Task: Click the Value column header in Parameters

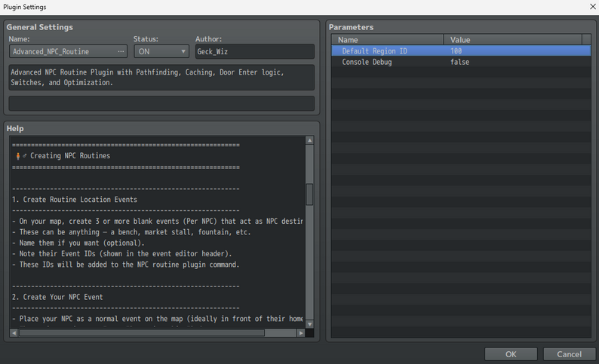Action: click(513, 40)
